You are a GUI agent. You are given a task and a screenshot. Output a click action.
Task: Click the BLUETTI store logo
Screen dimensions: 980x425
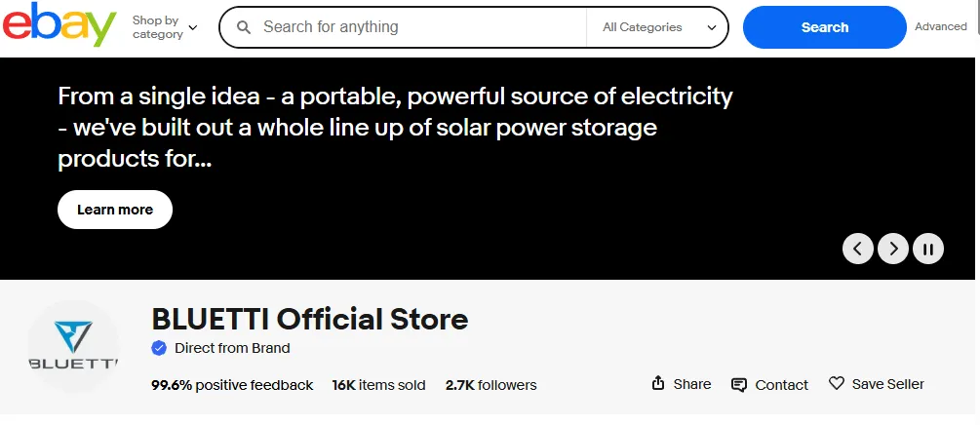(x=73, y=347)
